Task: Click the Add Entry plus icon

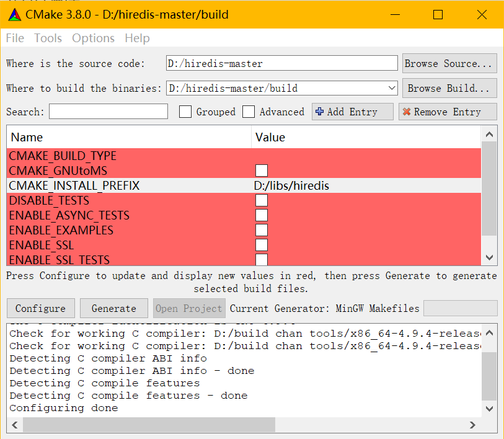Action: (x=319, y=112)
